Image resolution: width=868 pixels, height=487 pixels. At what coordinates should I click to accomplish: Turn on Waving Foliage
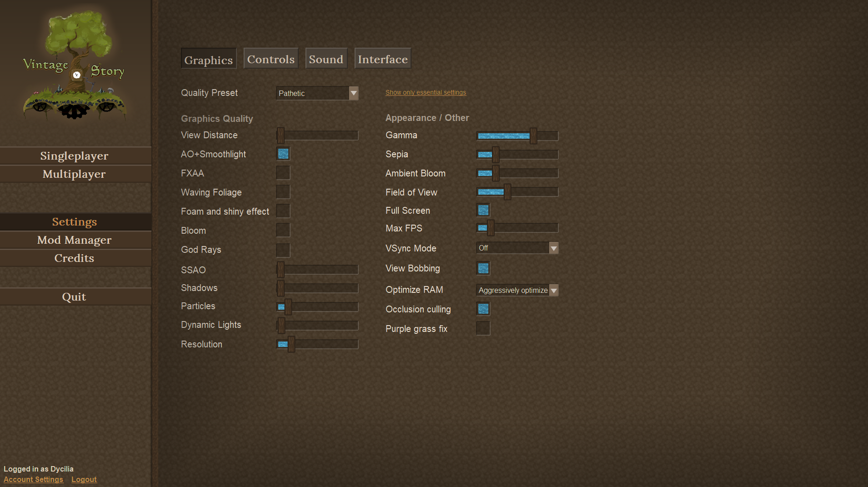[x=283, y=192]
